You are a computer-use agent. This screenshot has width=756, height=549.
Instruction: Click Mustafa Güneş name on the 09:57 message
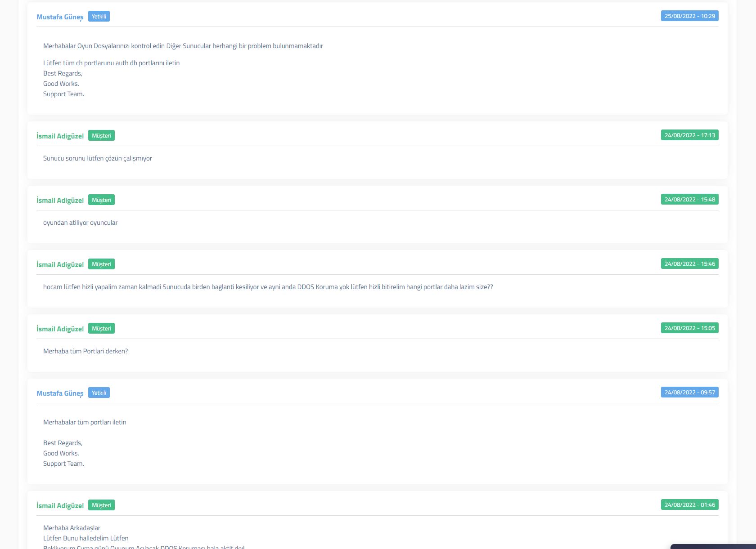tap(60, 393)
